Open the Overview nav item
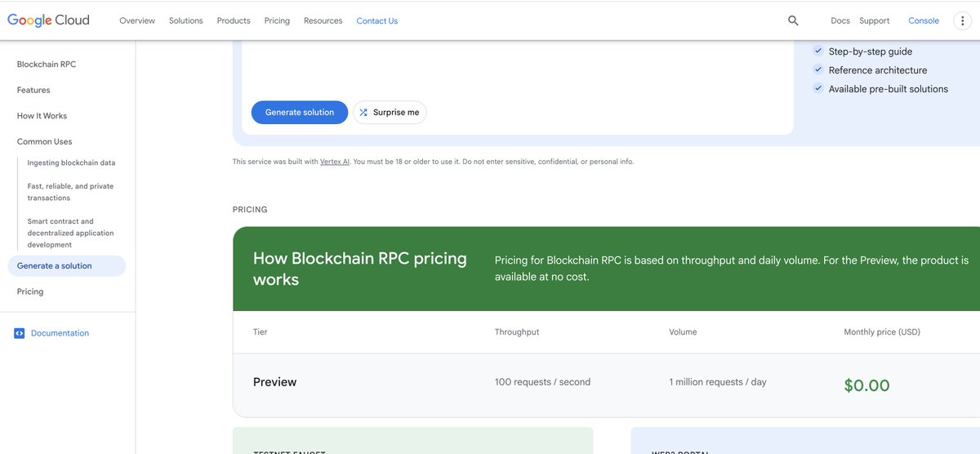The width and height of the screenshot is (980, 454). coord(137,20)
